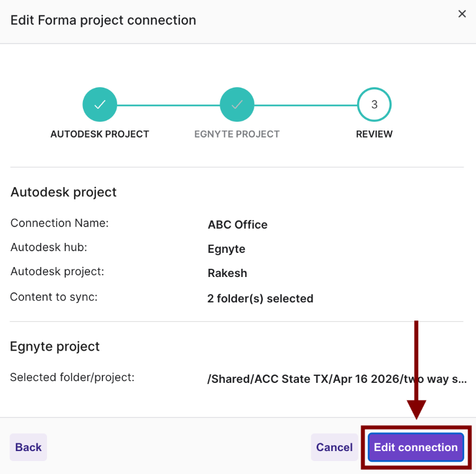Click the Autodesk Project completed checkmark icon
This screenshot has width=476, height=474.
[99, 104]
